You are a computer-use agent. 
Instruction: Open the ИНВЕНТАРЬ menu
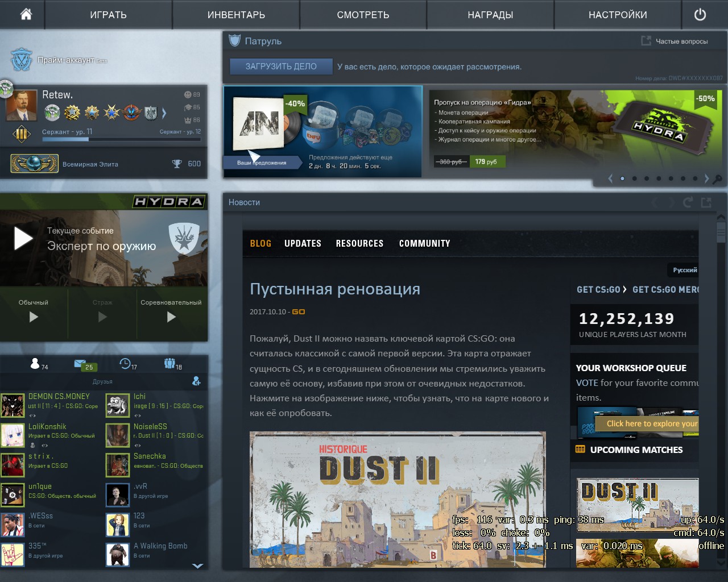pos(236,15)
